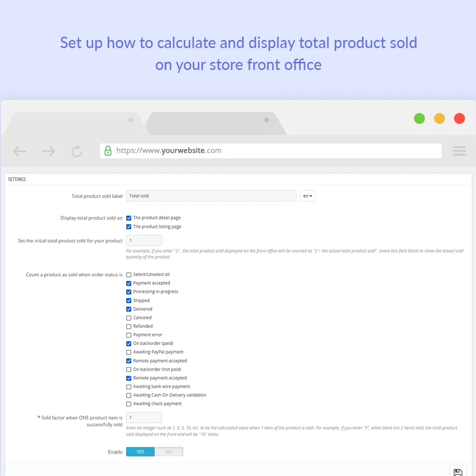
Task: Uncheck "The product detail page" checkbox
Action: [129, 218]
